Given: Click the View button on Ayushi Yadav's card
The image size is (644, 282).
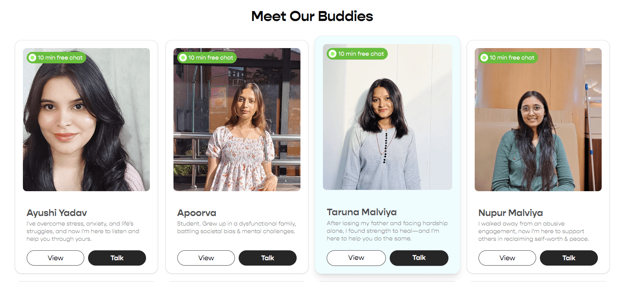Looking at the screenshot, I should (x=55, y=258).
